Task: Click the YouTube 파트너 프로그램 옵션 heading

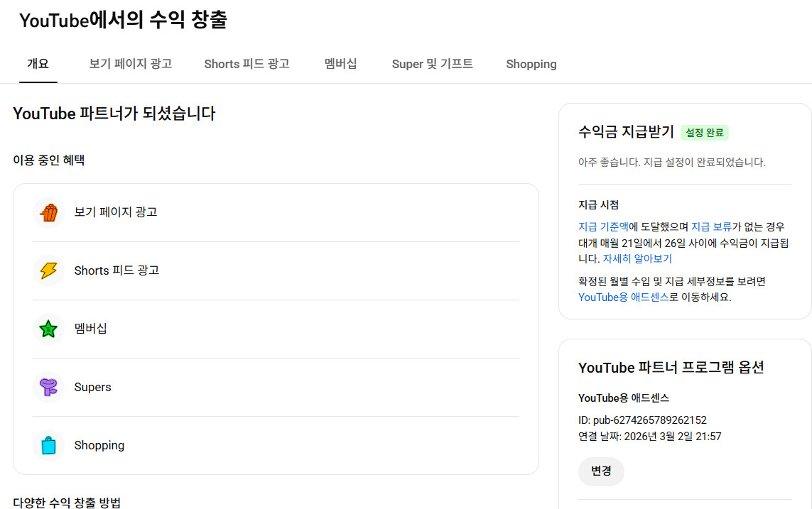Action: [671, 367]
